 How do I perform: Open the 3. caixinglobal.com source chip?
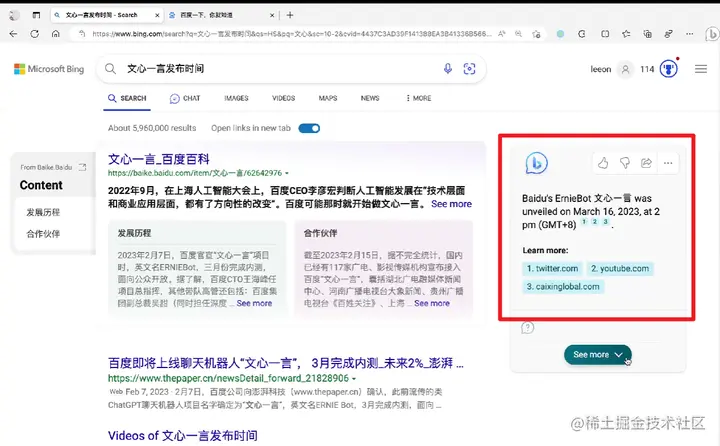563,287
